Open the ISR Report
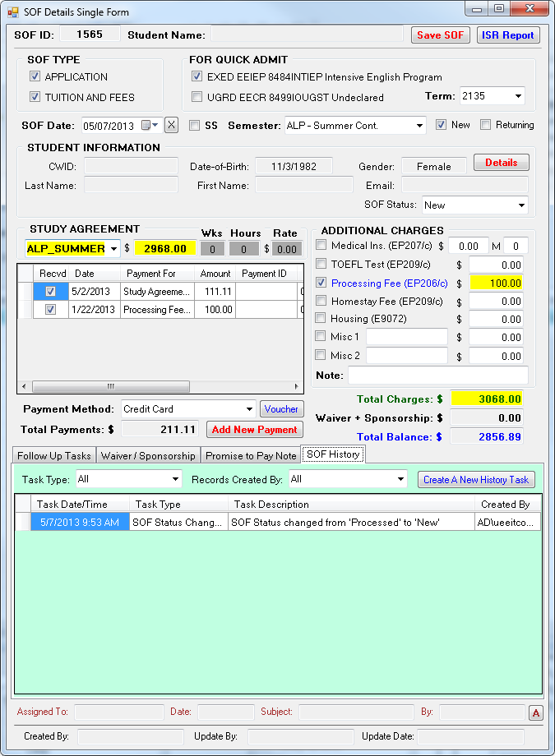Viewport: 555px width, 756px height. click(507, 35)
